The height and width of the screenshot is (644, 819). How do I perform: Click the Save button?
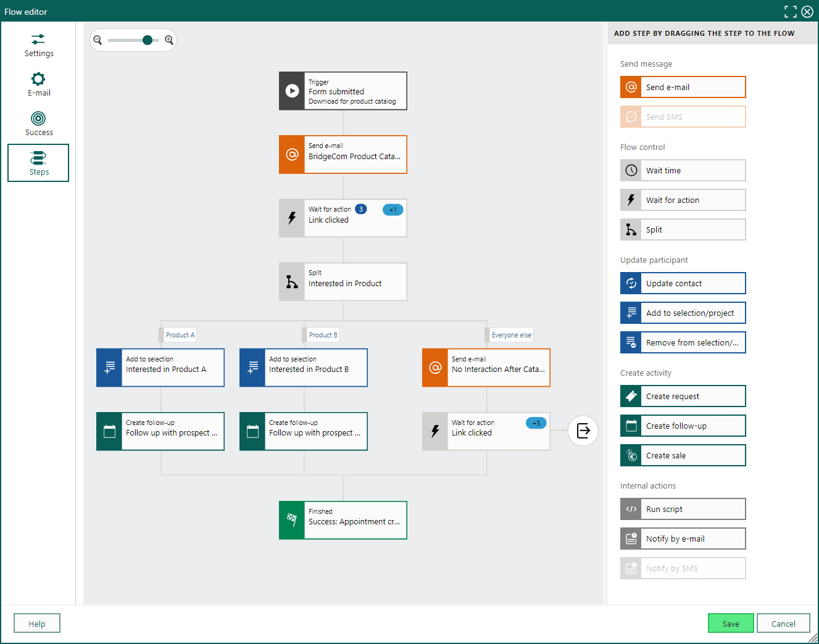[731, 623]
